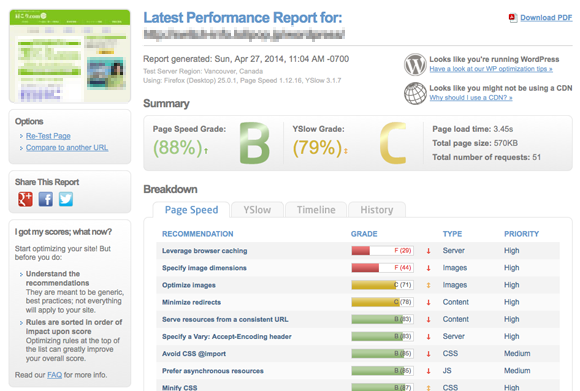This screenshot has height=391, width=580.
Task: Share report via Google Plus icon
Action: (26, 199)
